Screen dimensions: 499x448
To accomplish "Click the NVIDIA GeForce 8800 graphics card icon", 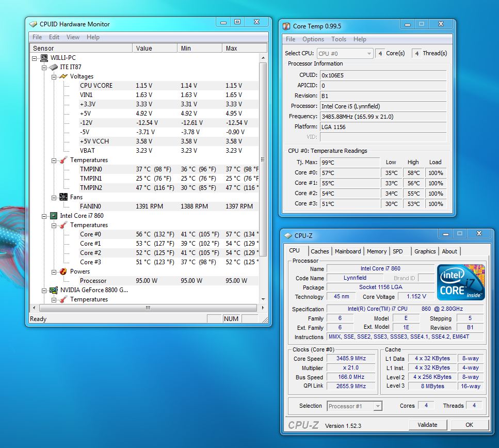I will point(54,290).
